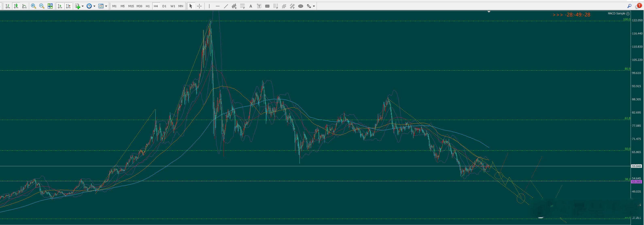
Task: Select the Fibonacci retracement tool
Action: [x=242, y=6]
